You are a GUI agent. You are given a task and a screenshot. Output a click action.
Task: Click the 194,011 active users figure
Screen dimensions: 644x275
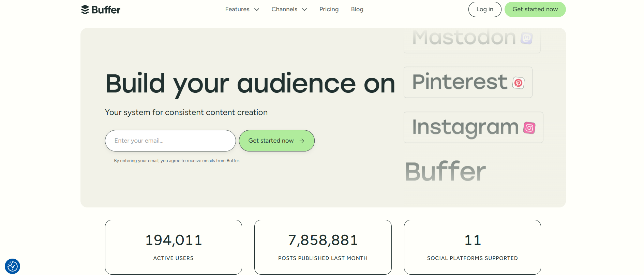174,240
